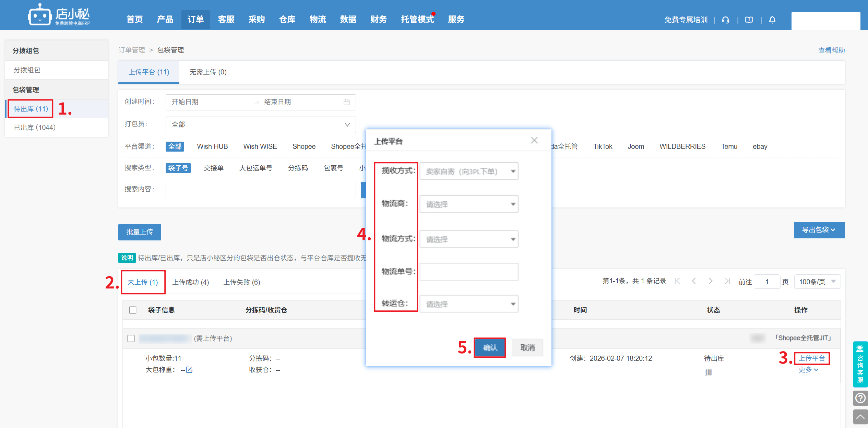868x428 pixels.
Task: Click the 确认 button in dialog
Action: coord(490,348)
